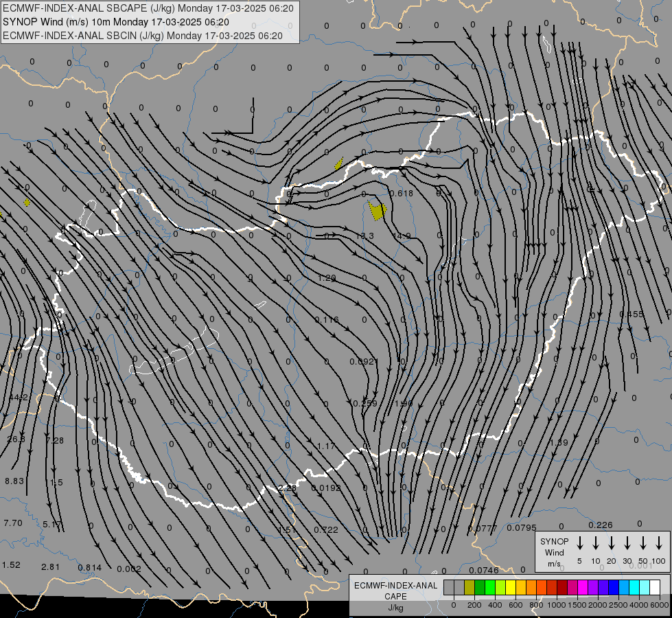Image resolution: width=672 pixels, height=618 pixels.
Task: Select the yellow-green CAPE legend swatch
Action: pyautogui.click(x=500, y=588)
